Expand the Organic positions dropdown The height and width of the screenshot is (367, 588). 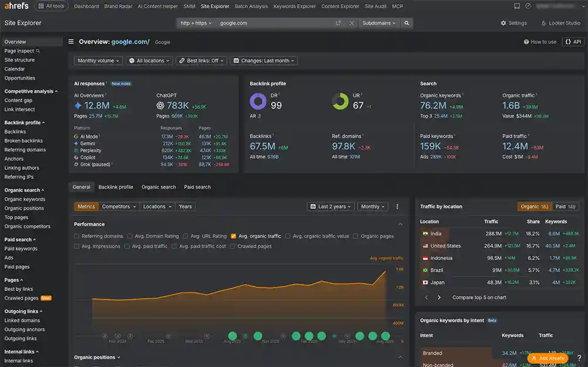point(97,357)
